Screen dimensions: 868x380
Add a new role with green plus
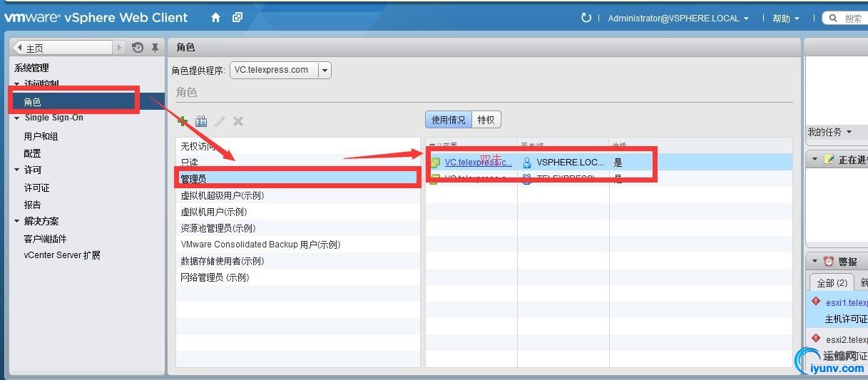click(x=183, y=121)
